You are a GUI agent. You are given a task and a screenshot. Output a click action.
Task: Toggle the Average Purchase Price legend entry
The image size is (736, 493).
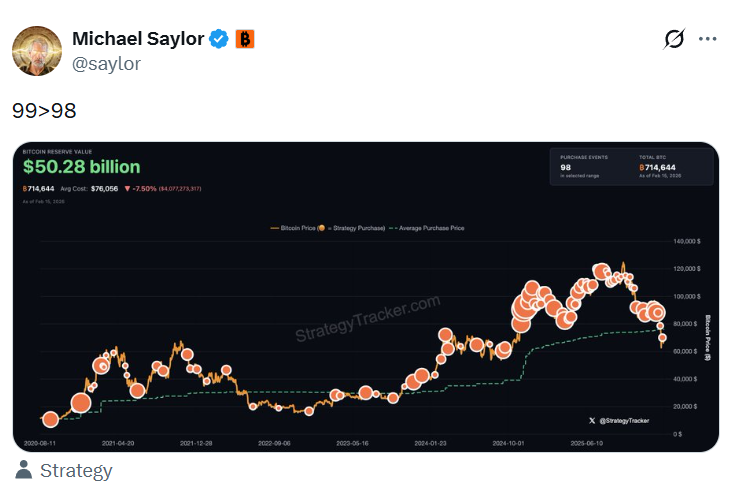(426, 228)
